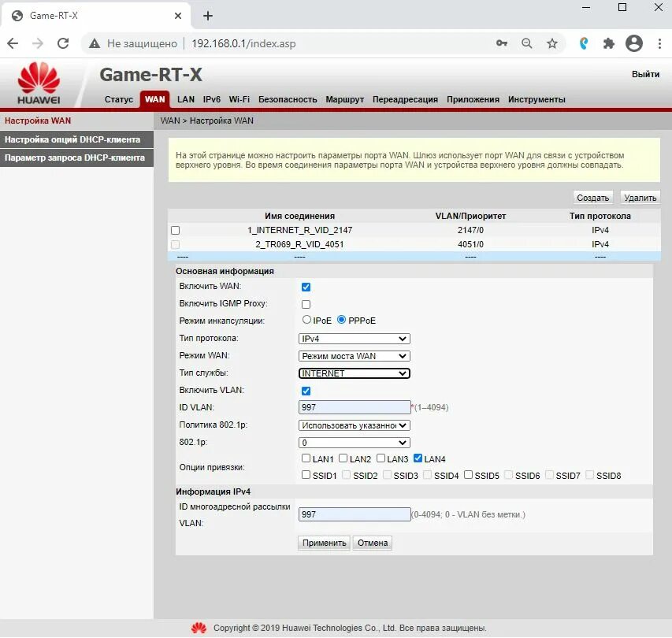Open the 802.1p priority value dropdown
This screenshot has height=638, width=672.
coord(354,443)
